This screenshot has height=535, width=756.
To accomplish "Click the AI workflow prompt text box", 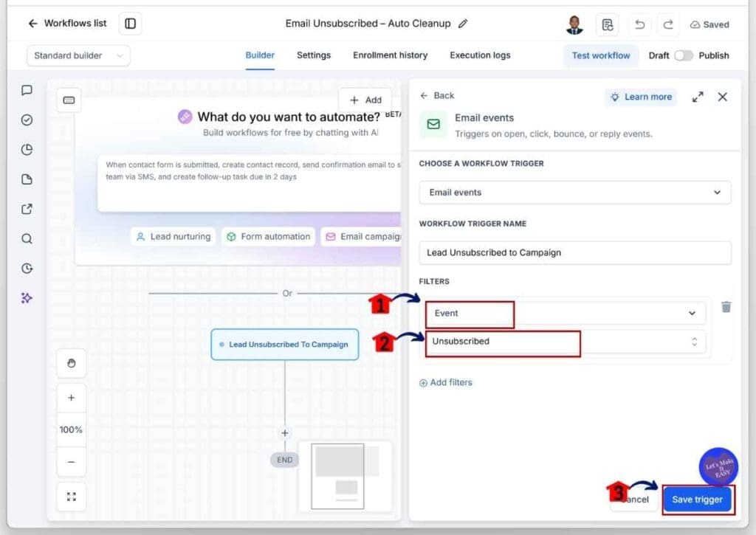I will tap(250, 183).
